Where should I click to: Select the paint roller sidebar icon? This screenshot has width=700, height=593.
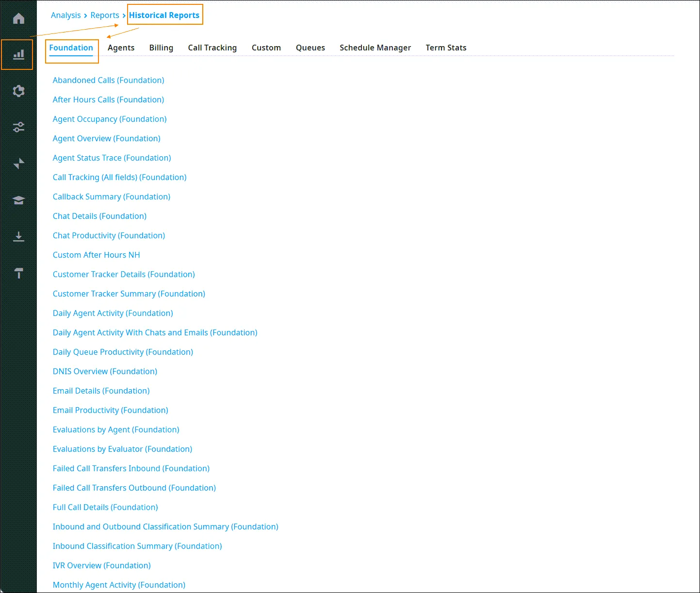(18, 273)
